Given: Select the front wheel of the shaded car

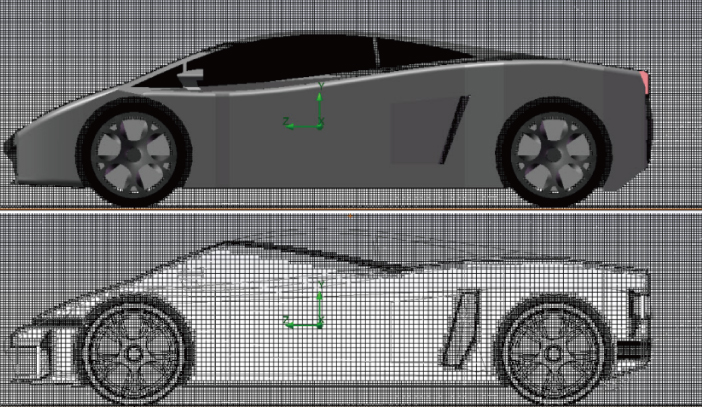Looking at the screenshot, I should [133, 154].
